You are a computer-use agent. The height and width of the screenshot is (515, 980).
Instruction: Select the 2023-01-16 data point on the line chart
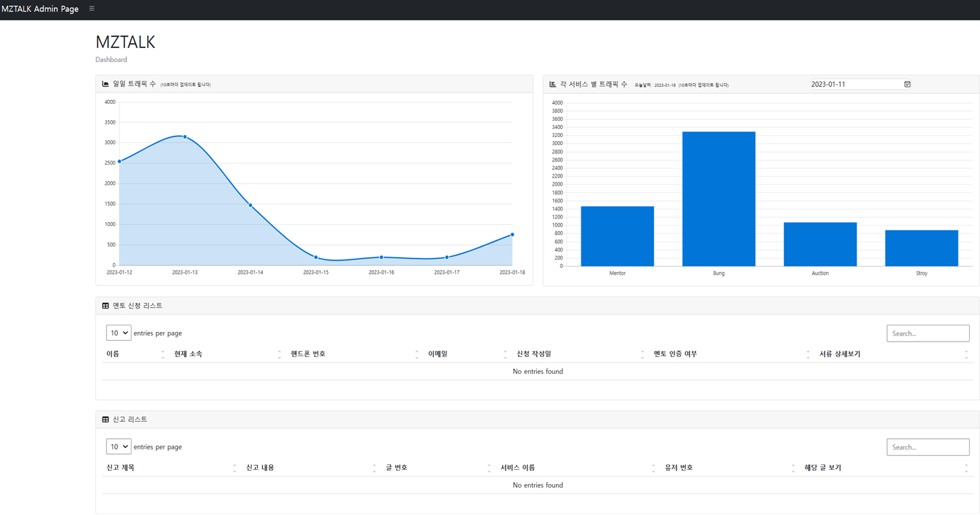(382, 257)
